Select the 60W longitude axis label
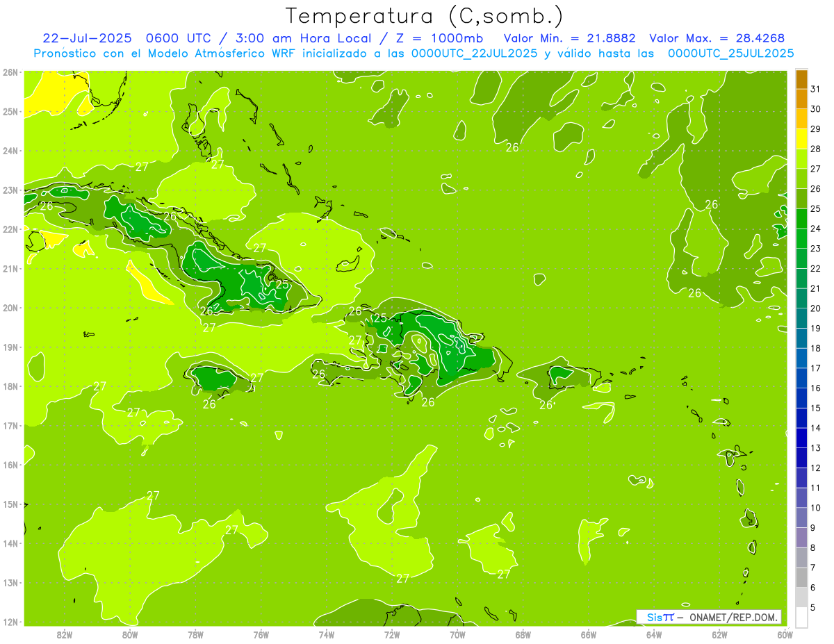The image size is (834, 644). tap(785, 634)
